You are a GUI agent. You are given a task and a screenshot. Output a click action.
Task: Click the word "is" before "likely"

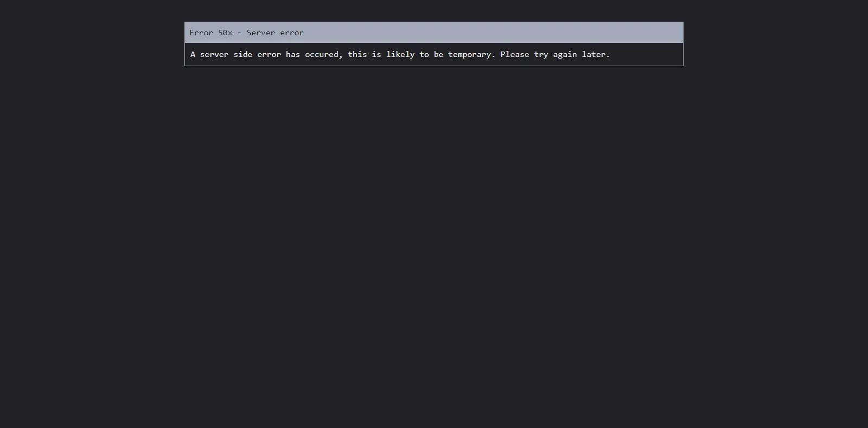click(x=376, y=54)
